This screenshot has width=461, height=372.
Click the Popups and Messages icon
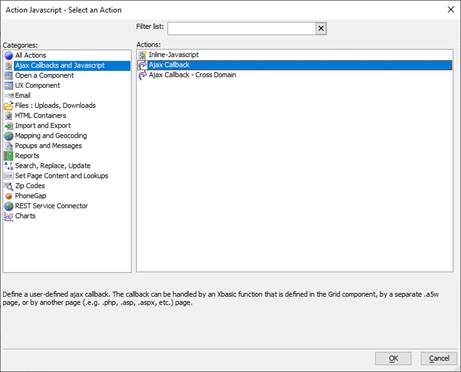(9, 146)
